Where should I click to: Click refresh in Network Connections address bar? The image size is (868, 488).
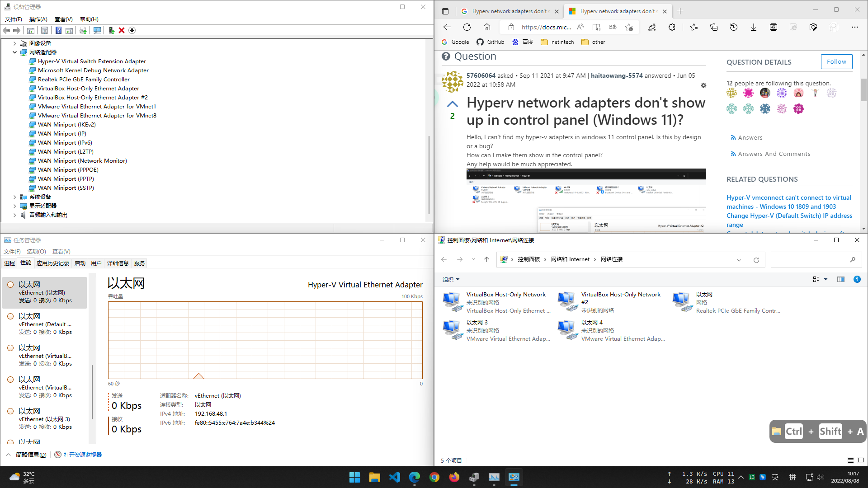tap(756, 260)
